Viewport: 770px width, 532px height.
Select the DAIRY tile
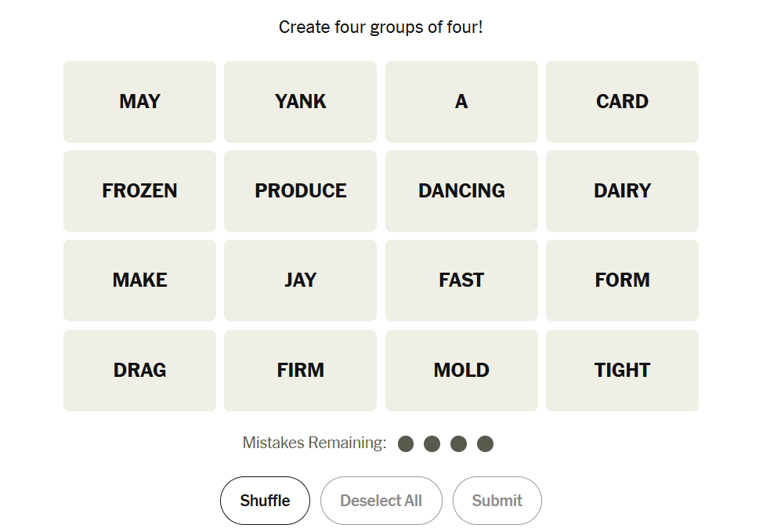pyautogui.click(x=622, y=191)
